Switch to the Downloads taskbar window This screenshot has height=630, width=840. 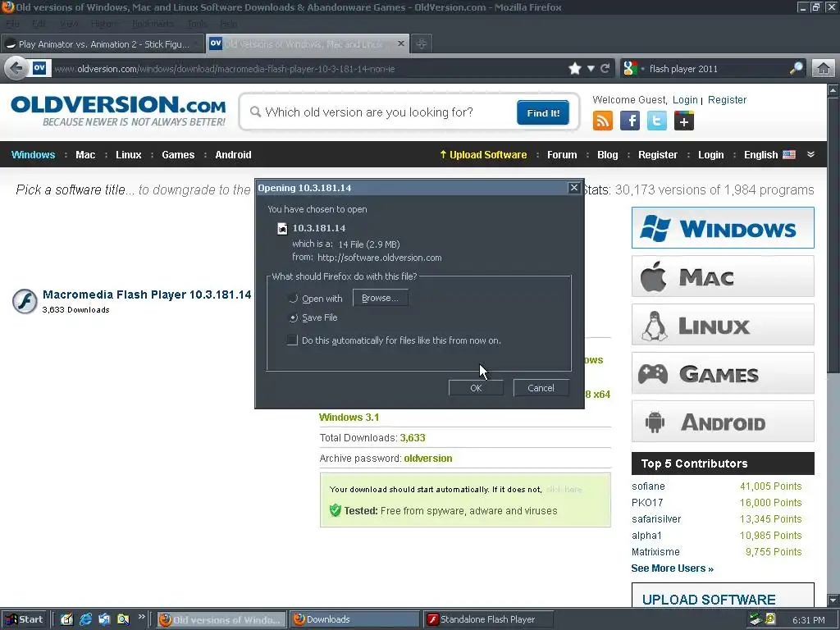pyautogui.click(x=354, y=619)
